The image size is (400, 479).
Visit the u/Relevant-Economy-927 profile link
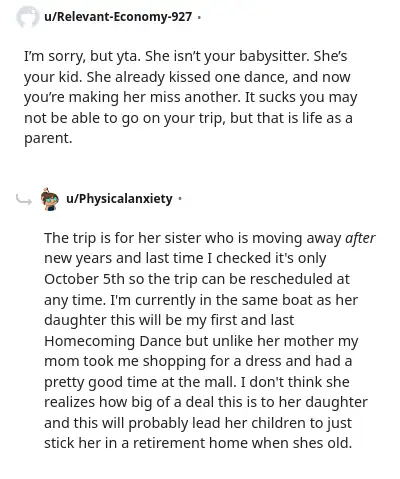point(118,17)
